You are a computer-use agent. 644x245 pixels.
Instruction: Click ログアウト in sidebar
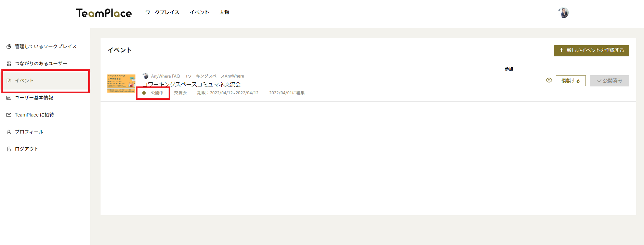[x=45, y=149]
